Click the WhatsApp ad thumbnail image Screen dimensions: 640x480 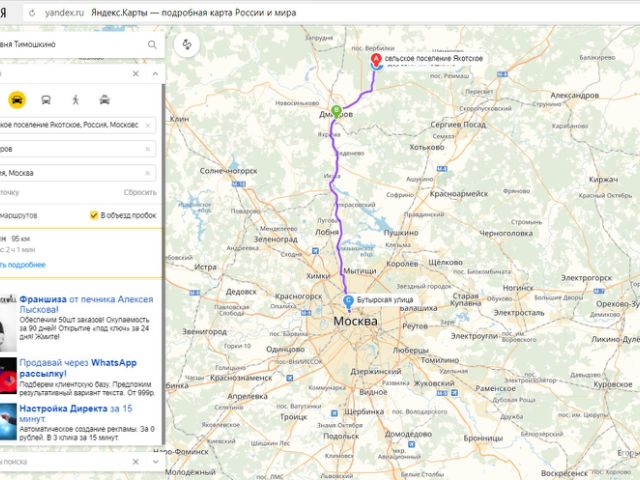click(8, 376)
